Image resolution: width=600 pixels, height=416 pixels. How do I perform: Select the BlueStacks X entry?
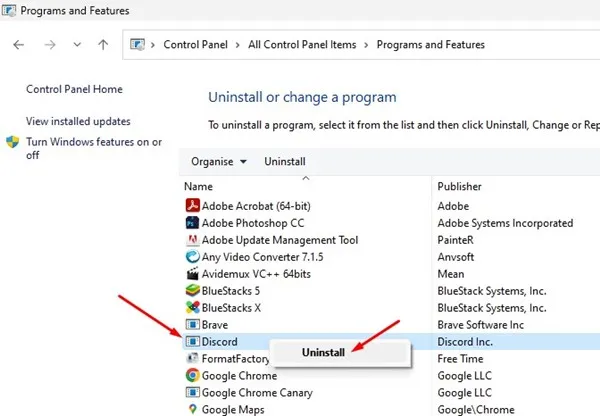[231, 308]
